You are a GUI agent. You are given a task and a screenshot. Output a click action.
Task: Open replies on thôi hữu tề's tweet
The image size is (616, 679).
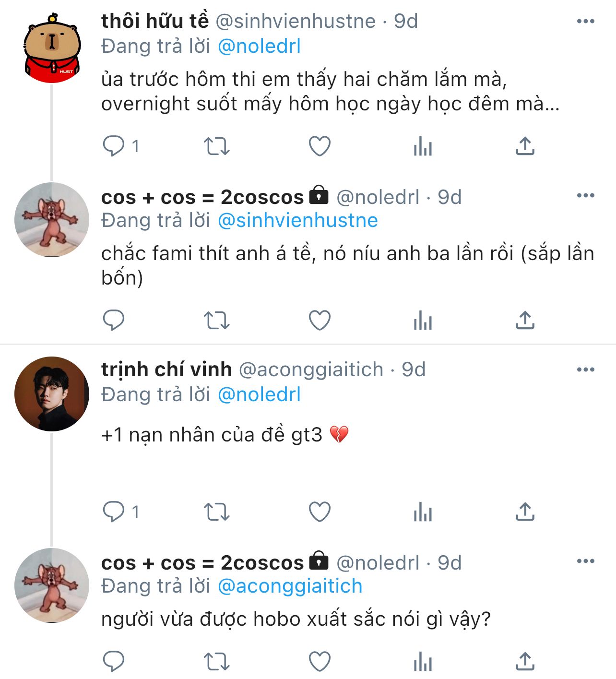(114, 146)
